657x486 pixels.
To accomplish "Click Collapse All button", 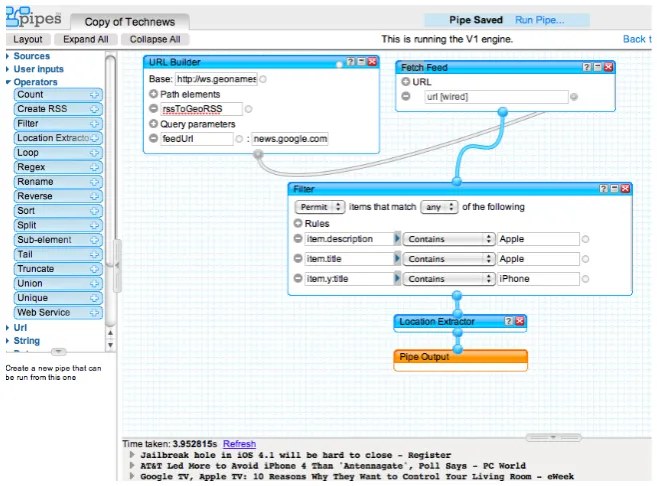I will point(155,39).
